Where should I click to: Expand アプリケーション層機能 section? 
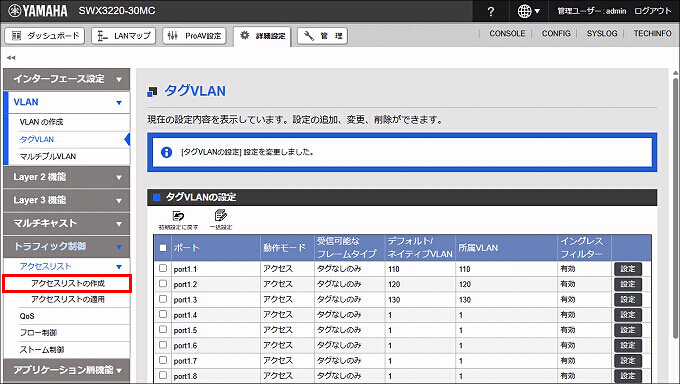click(66, 370)
